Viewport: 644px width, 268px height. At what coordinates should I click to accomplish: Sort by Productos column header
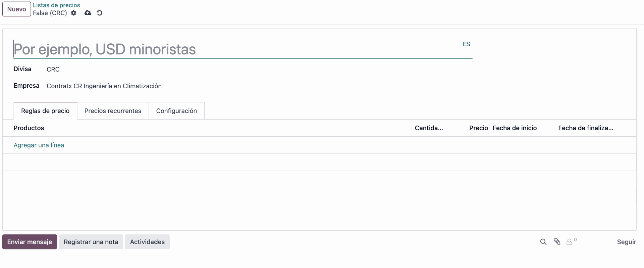(x=29, y=128)
